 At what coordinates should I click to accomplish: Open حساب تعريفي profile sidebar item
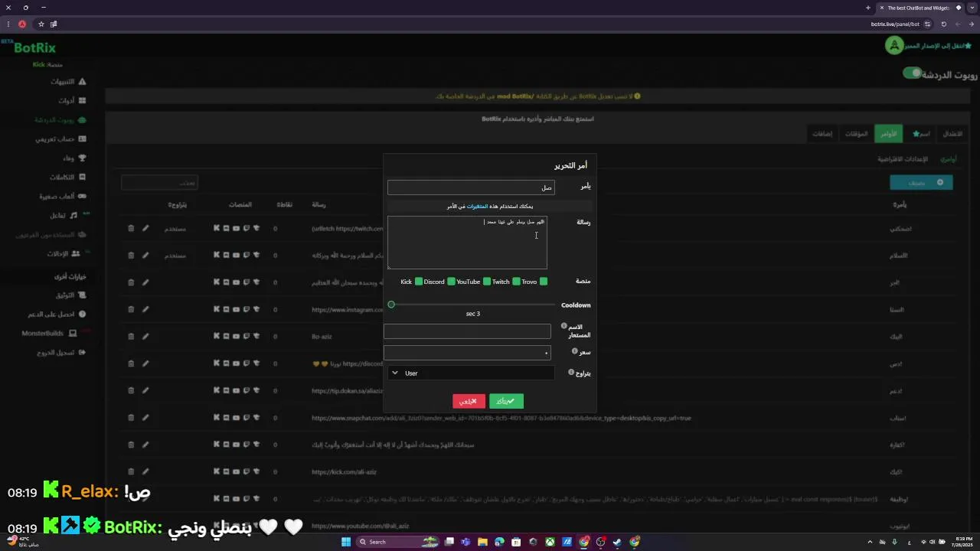tap(60, 139)
